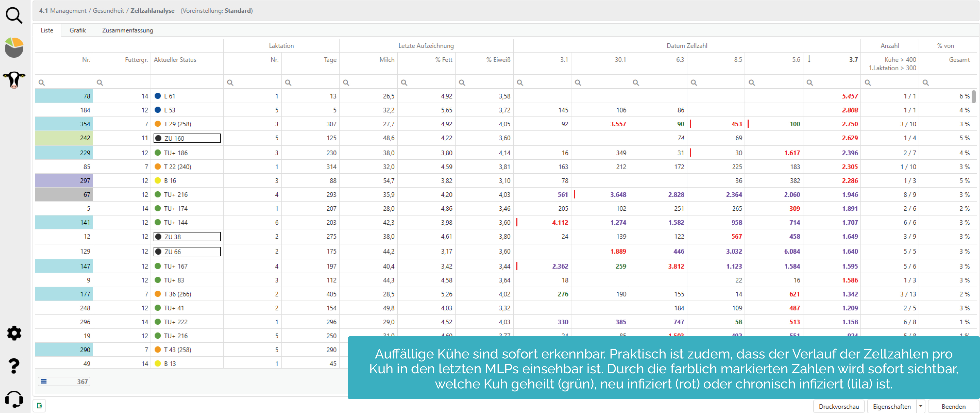Select the ZU 160 status cell
Viewport: 980px width, 413px height.
click(187, 138)
